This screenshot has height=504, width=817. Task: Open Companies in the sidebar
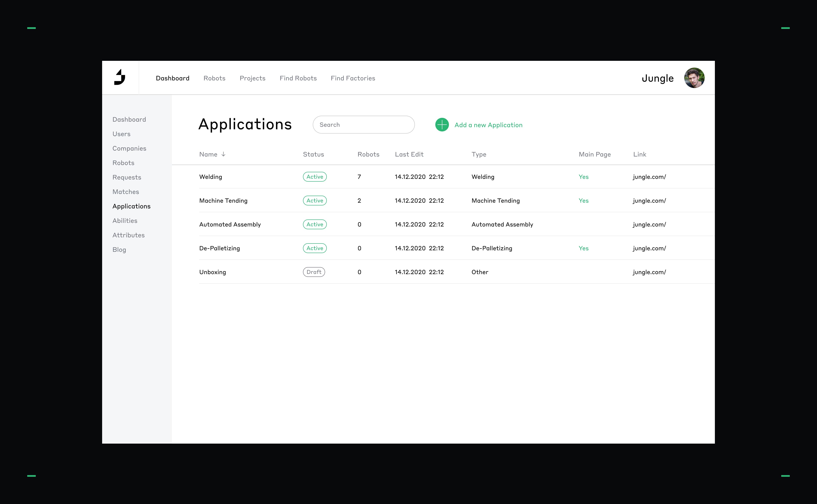129,148
